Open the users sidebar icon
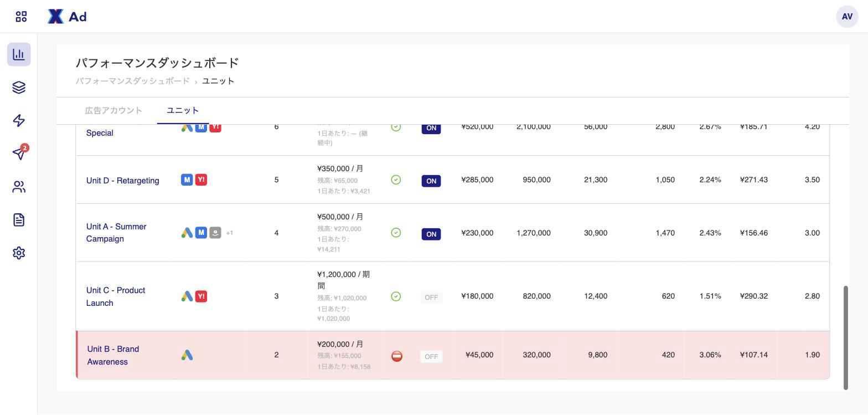This screenshot has height=415, width=868. (x=19, y=187)
